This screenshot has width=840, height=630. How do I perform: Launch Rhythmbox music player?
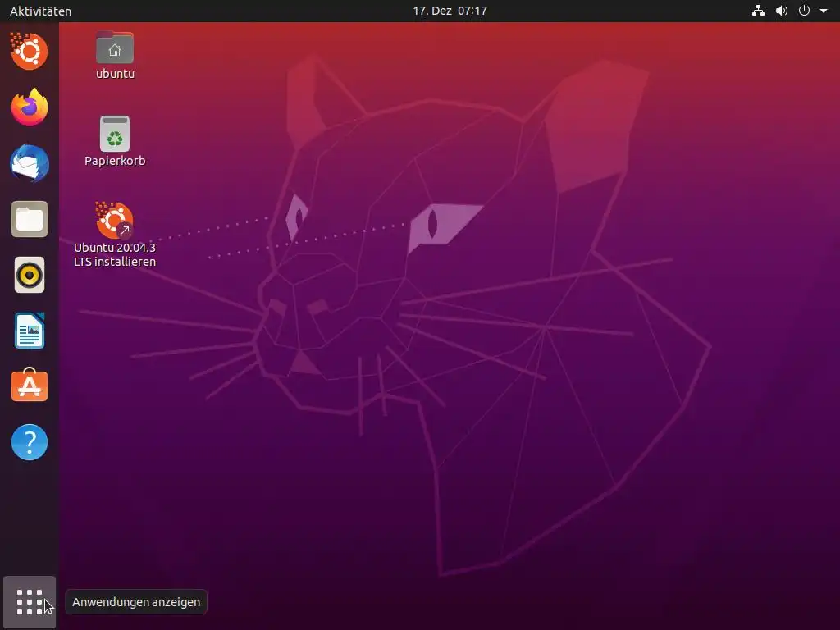click(x=30, y=276)
